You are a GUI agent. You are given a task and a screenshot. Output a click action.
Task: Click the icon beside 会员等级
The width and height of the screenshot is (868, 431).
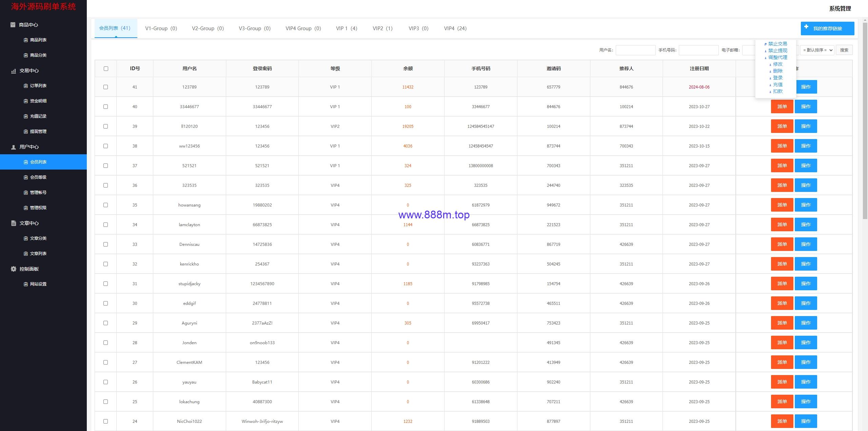tap(26, 177)
